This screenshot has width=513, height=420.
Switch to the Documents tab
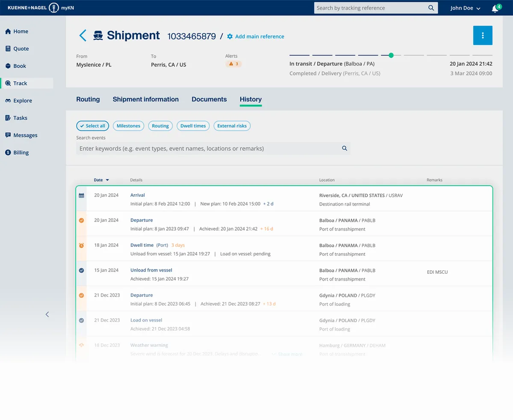click(209, 99)
